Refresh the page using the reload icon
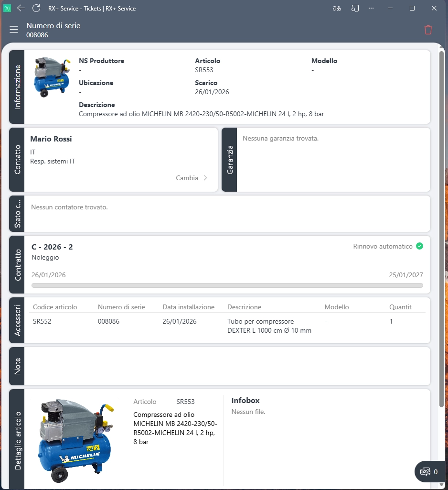 (36, 8)
